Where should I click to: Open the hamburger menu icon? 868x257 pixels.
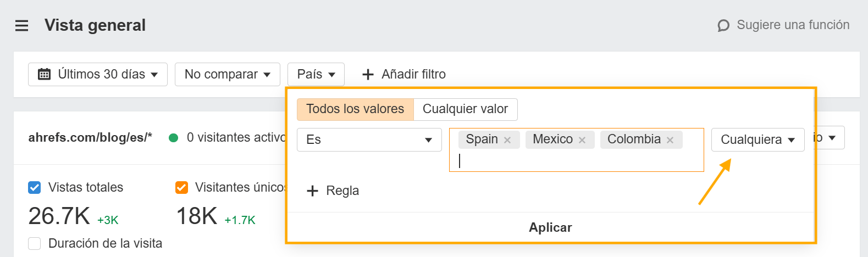tap(21, 25)
